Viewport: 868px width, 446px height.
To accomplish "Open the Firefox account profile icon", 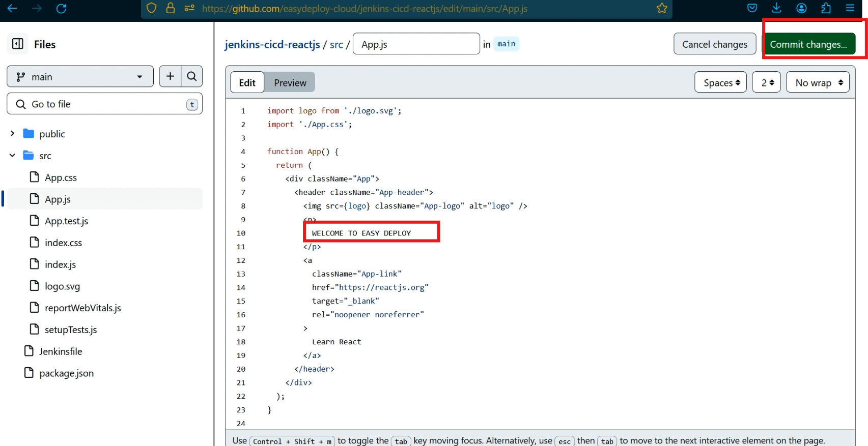I will tap(801, 8).
